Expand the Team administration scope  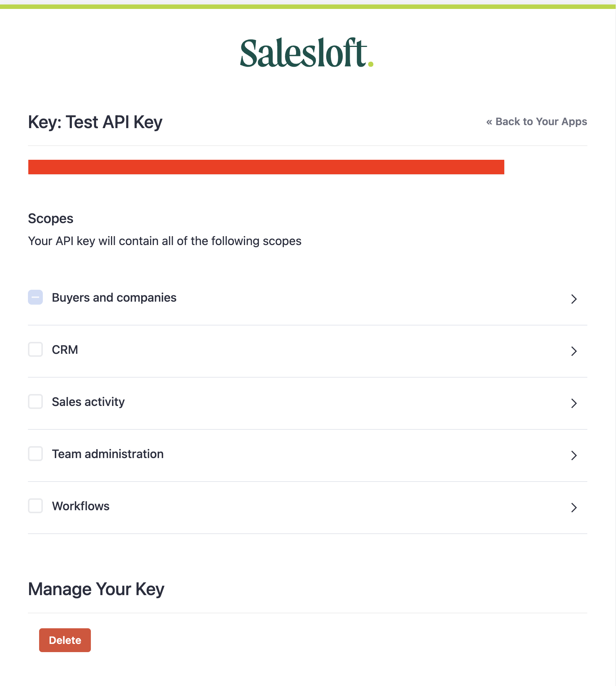click(574, 455)
